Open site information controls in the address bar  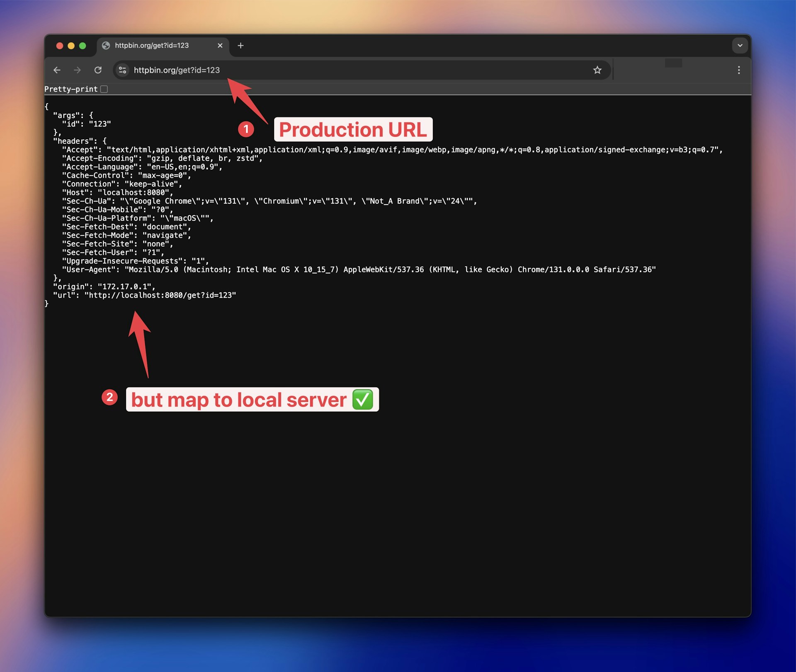point(122,70)
